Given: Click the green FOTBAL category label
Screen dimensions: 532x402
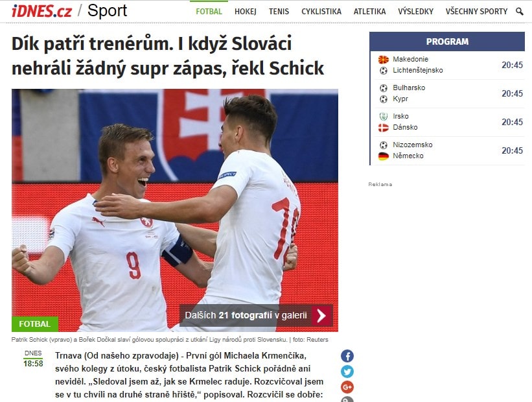Looking at the screenshot, I should tap(35, 324).
